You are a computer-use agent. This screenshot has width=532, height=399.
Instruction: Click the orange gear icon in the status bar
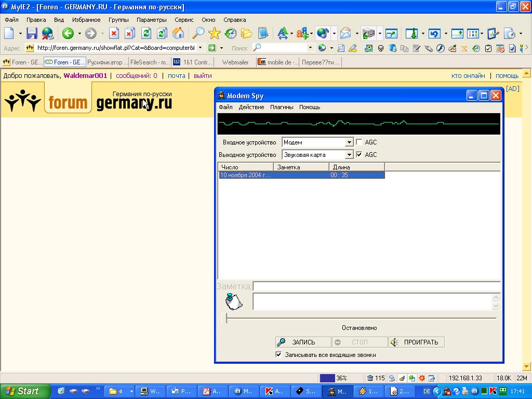coord(422,378)
